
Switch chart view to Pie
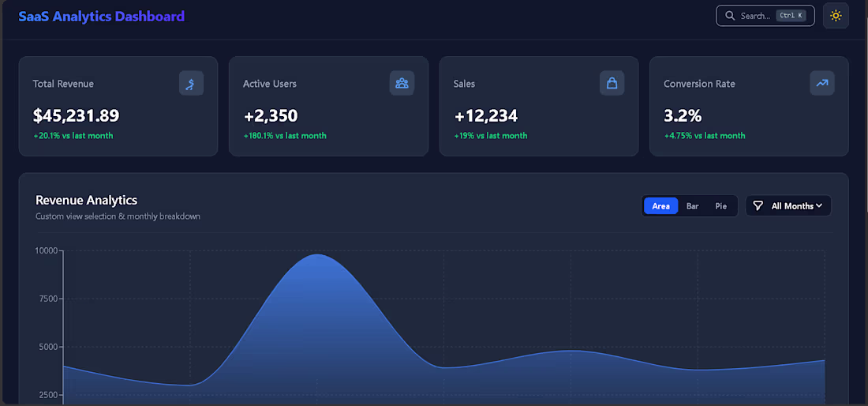pyautogui.click(x=720, y=206)
